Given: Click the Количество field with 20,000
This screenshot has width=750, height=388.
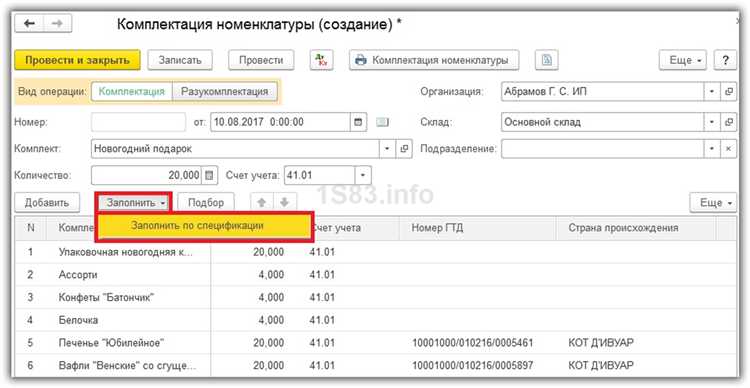Looking at the screenshot, I should (x=146, y=176).
